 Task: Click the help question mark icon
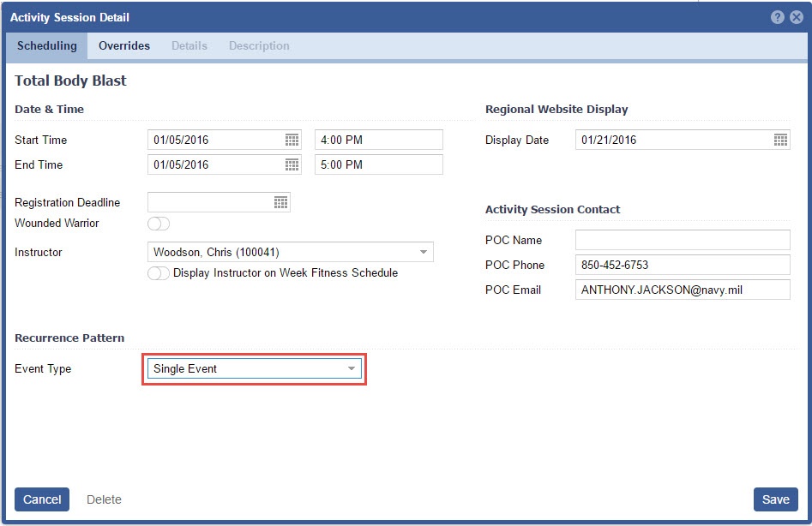pyautogui.click(x=778, y=17)
